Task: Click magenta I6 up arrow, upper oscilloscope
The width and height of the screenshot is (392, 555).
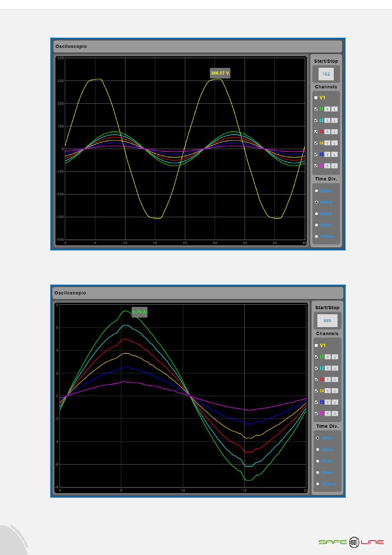Action: (327, 166)
